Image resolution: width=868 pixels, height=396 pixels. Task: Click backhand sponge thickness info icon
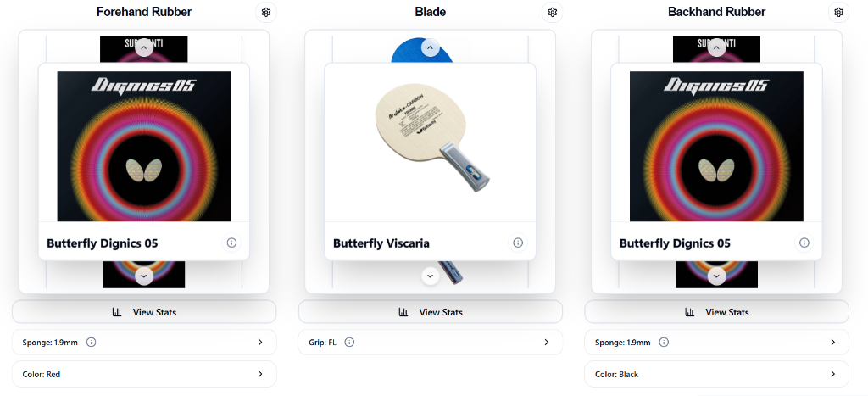pyautogui.click(x=664, y=343)
